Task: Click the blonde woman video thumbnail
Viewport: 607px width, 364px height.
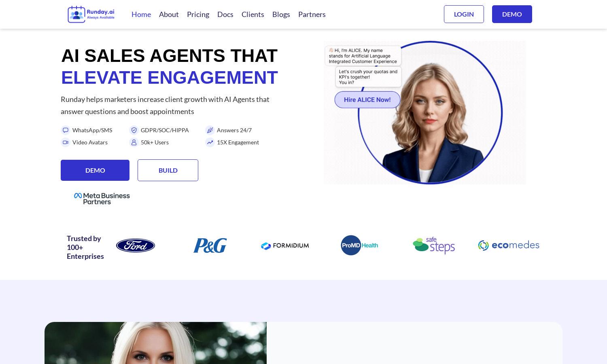Action: [x=155, y=343]
